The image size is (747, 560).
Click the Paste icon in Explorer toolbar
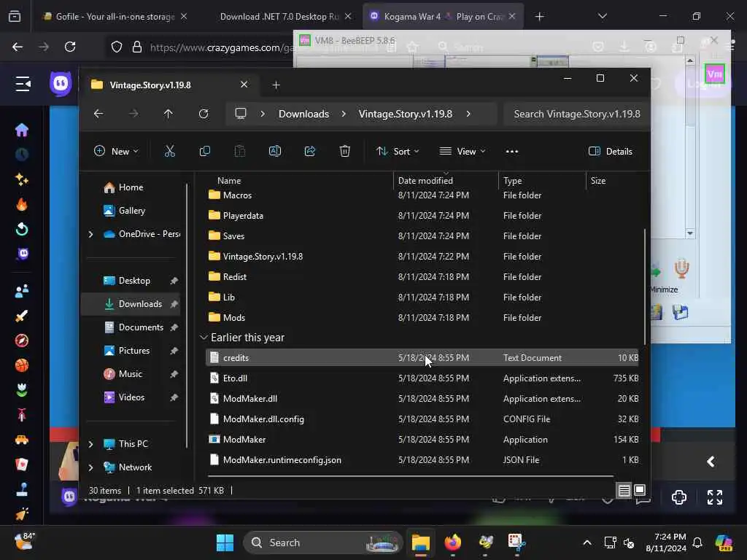click(239, 152)
